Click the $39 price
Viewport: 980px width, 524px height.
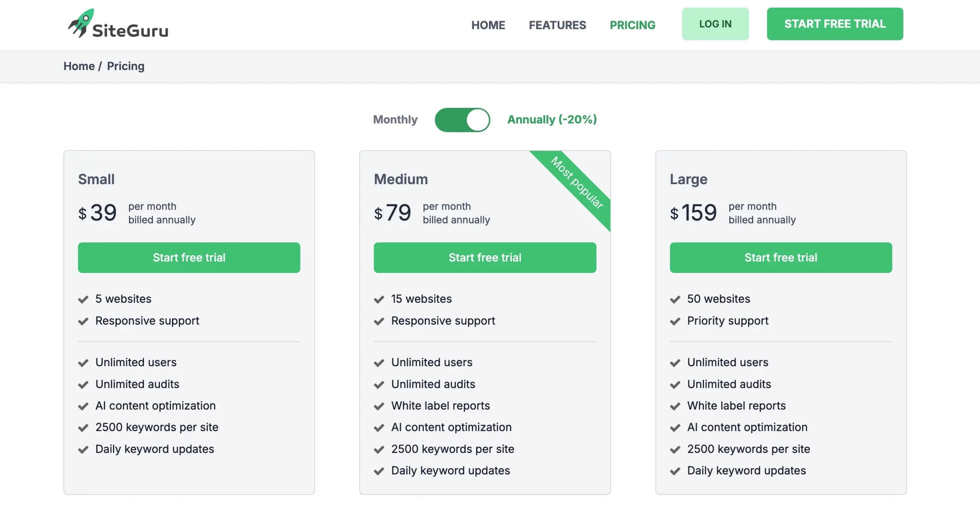(x=97, y=212)
